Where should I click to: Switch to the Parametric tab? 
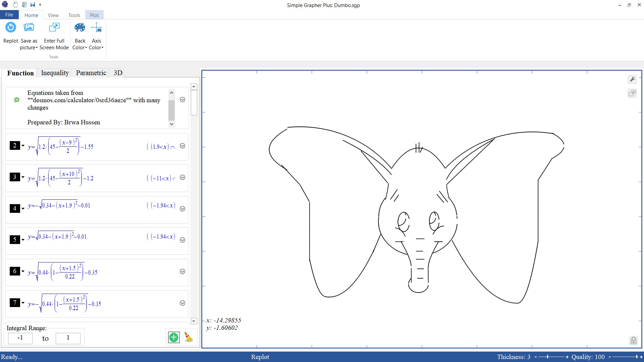pos(91,73)
